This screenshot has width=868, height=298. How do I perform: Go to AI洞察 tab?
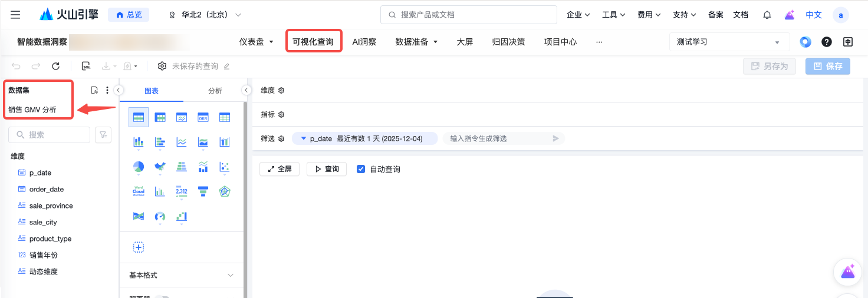(364, 42)
